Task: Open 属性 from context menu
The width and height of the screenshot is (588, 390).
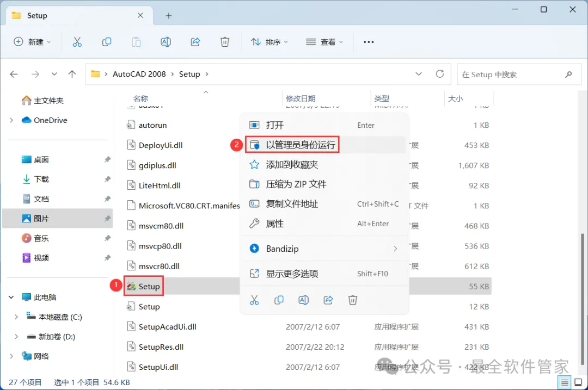Action: [324, 224]
